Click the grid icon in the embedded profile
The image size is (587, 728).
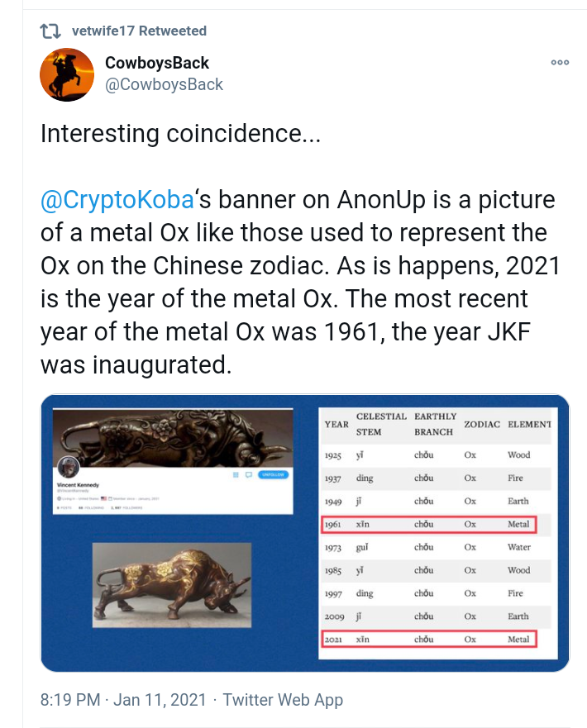[x=235, y=475]
